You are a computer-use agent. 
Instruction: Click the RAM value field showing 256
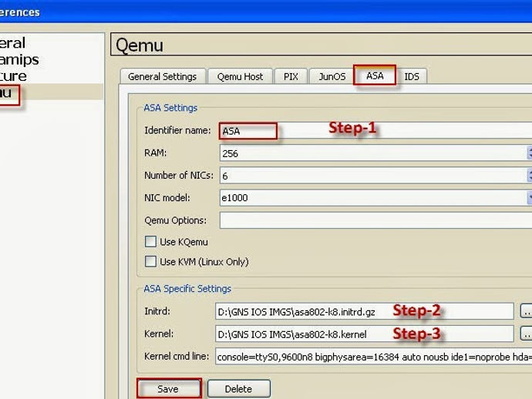[373, 153]
